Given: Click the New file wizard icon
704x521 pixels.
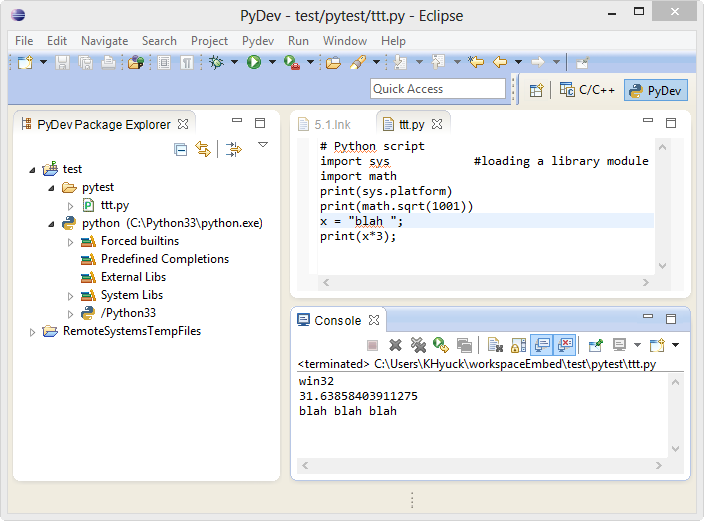Looking at the screenshot, I should (x=25, y=62).
